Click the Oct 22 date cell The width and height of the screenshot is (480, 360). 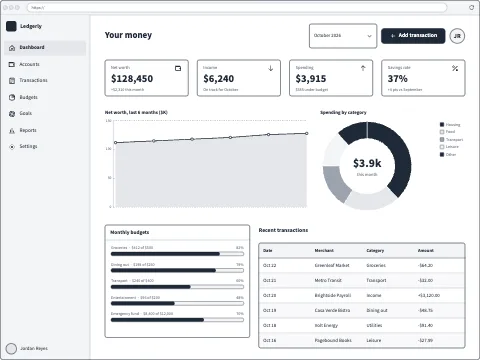(269, 265)
